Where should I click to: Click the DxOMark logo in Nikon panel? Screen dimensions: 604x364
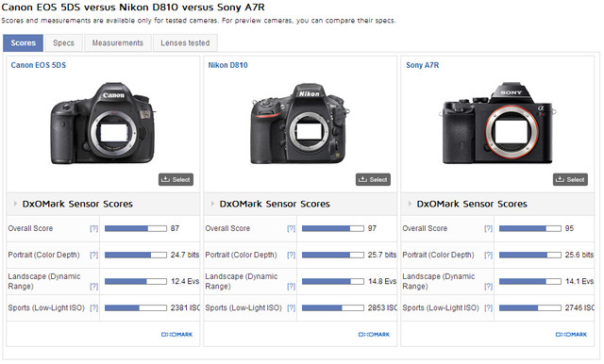[374, 335]
